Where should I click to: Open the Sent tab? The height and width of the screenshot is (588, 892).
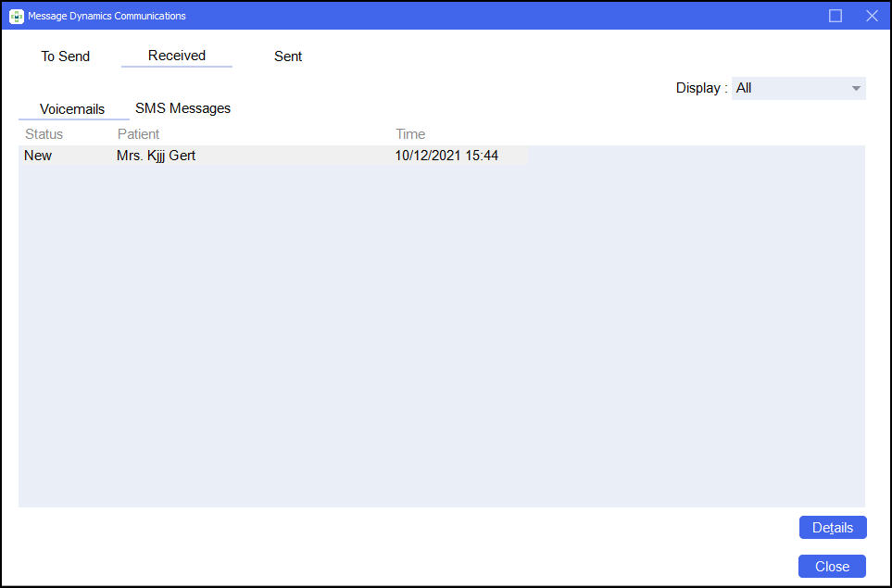click(x=288, y=56)
